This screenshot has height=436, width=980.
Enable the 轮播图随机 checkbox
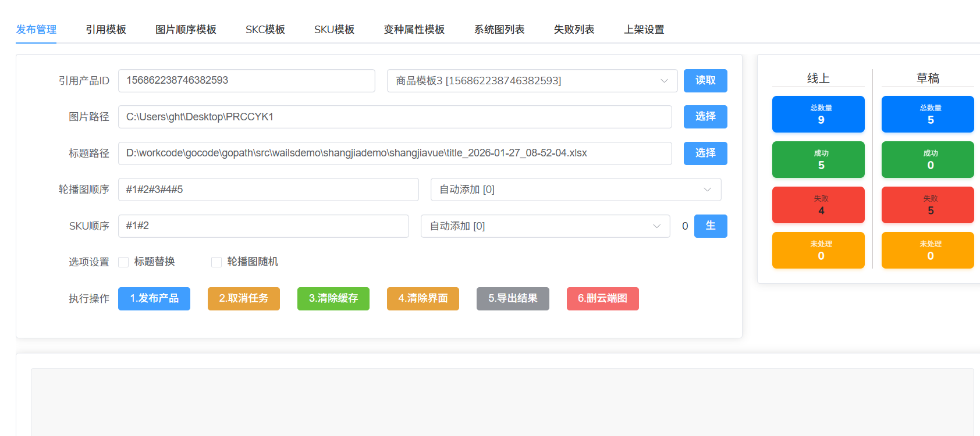(216, 262)
